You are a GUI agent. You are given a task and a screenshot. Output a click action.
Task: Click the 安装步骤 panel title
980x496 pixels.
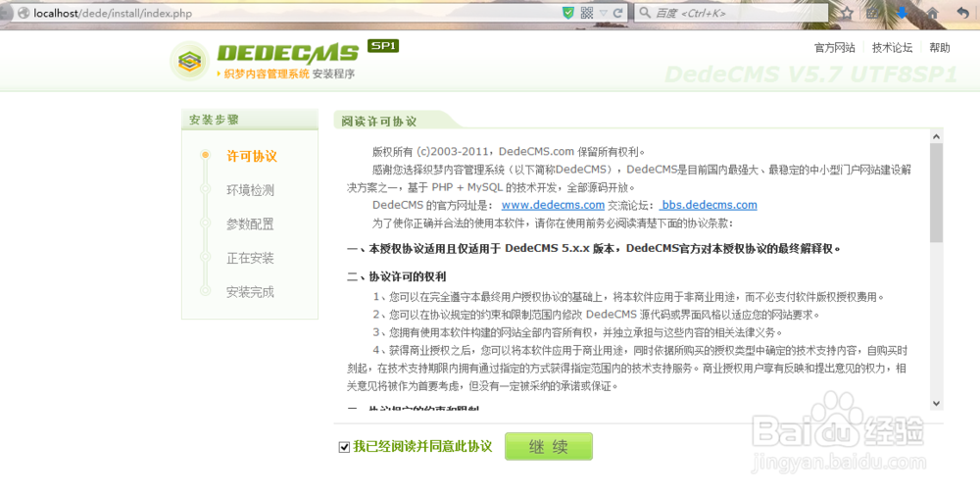[214, 120]
